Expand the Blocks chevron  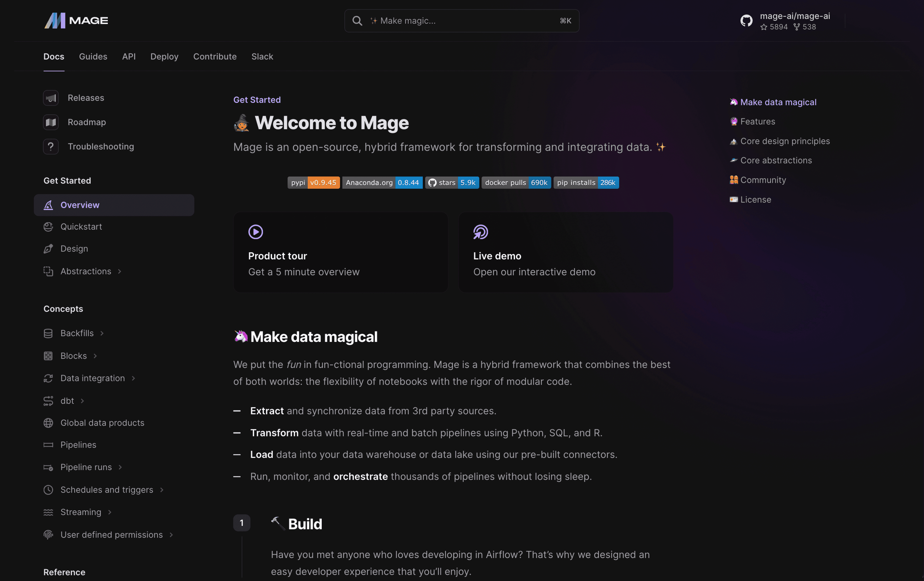click(95, 356)
